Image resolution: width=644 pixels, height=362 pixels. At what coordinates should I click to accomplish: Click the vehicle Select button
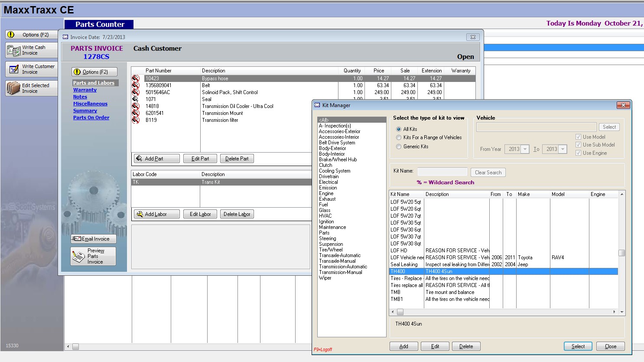tap(609, 127)
